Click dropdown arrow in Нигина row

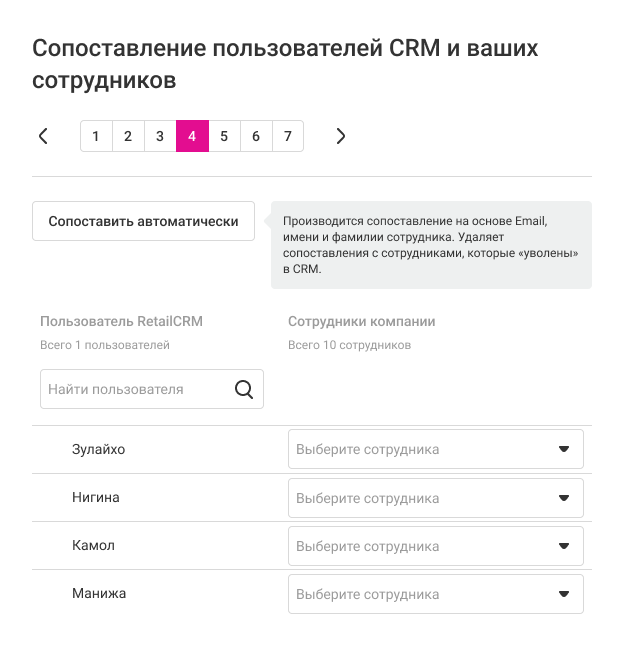[564, 498]
